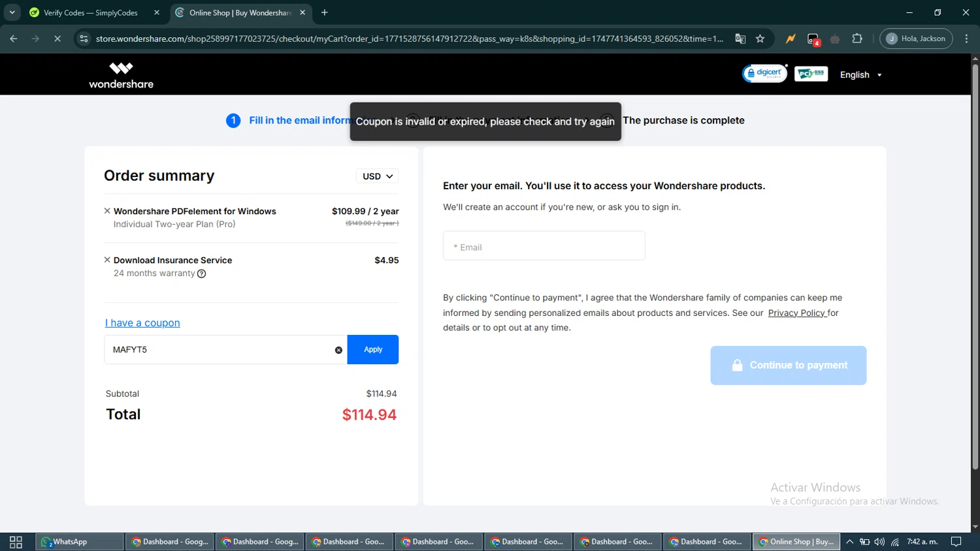Show hidden system tray icons

point(849,542)
